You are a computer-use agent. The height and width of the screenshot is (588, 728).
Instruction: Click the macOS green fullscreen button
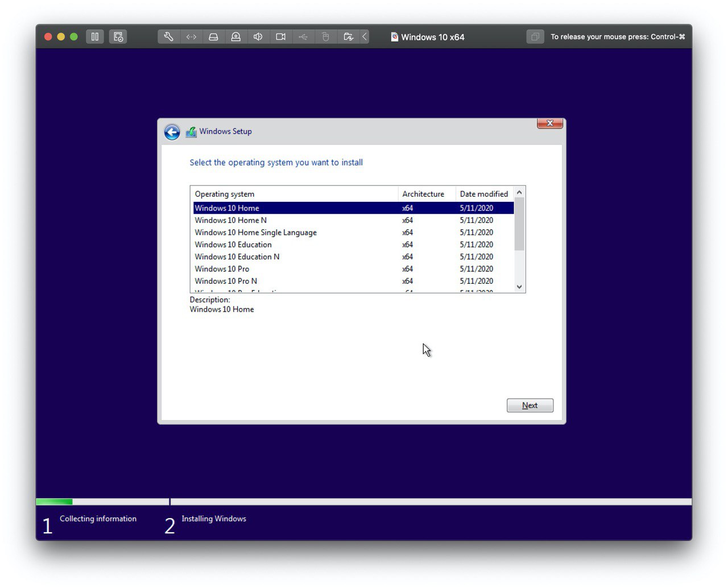click(74, 37)
